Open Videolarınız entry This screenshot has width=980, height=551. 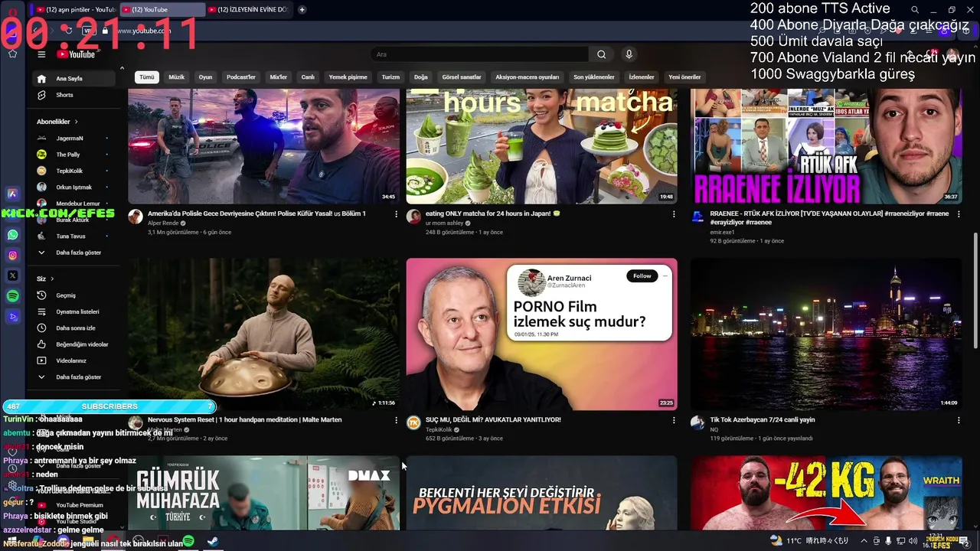(x=75, y=360)
